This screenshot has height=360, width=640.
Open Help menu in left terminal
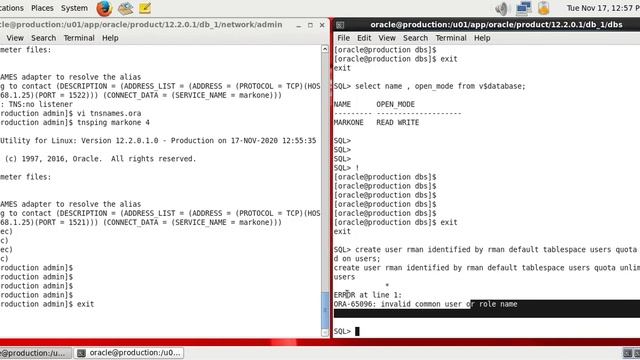[110, 38]
